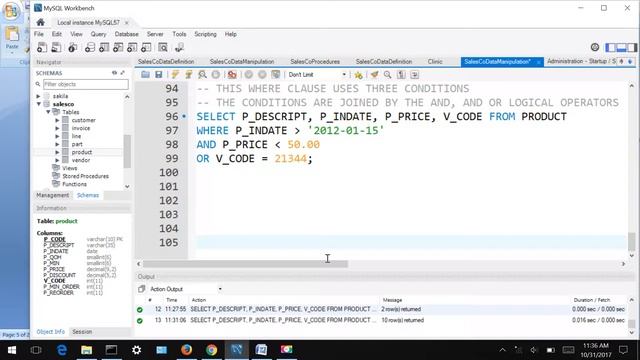Commit the current transaction
Viewport: 640px width, 360px height.
pos(249,75)
